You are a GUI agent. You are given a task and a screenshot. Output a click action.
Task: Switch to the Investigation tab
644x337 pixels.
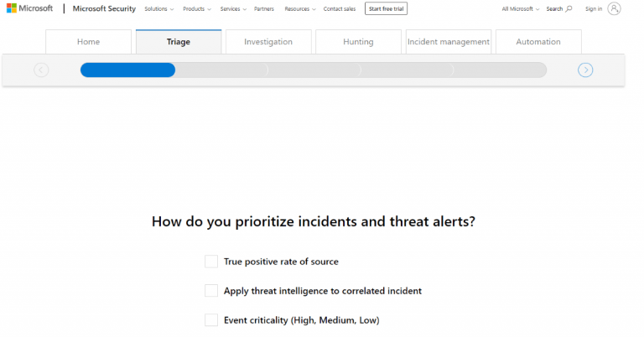[268, 42]
